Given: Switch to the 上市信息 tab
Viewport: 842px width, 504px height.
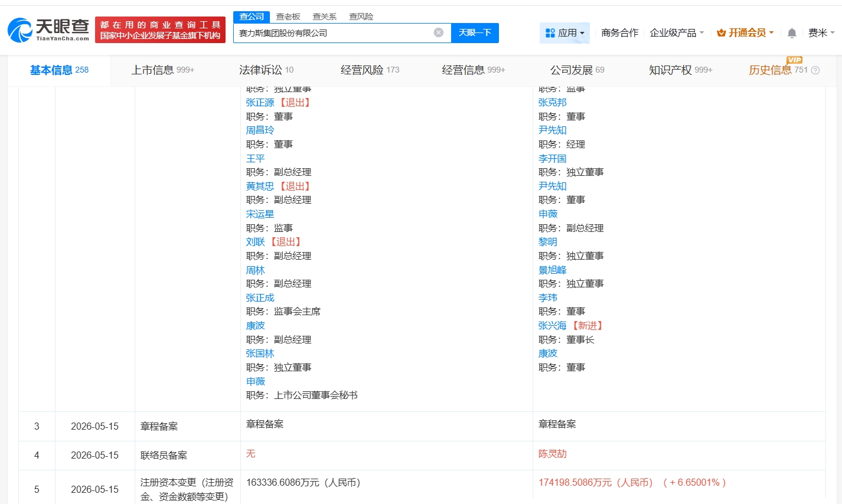Looking at the screenshot, I should pos(162,70).
